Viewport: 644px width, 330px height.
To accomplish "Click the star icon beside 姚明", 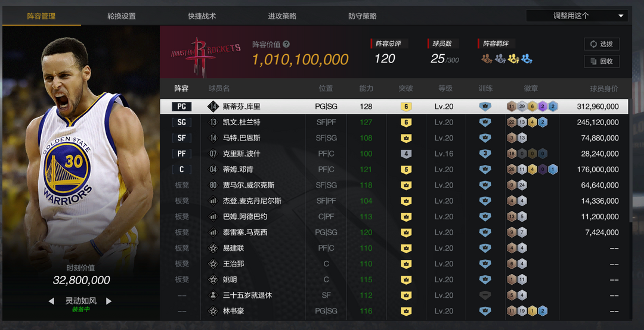I will click(213, 279).
